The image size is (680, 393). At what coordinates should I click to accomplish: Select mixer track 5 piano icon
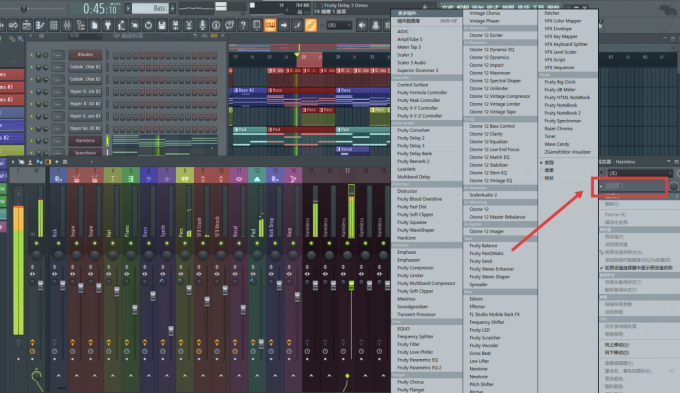[x=131, y=179]
